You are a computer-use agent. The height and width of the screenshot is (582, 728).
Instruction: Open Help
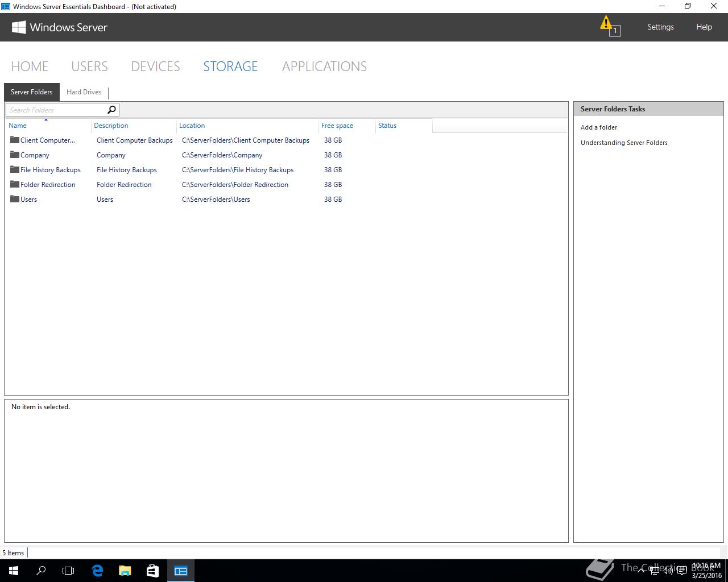coord(704,27)
